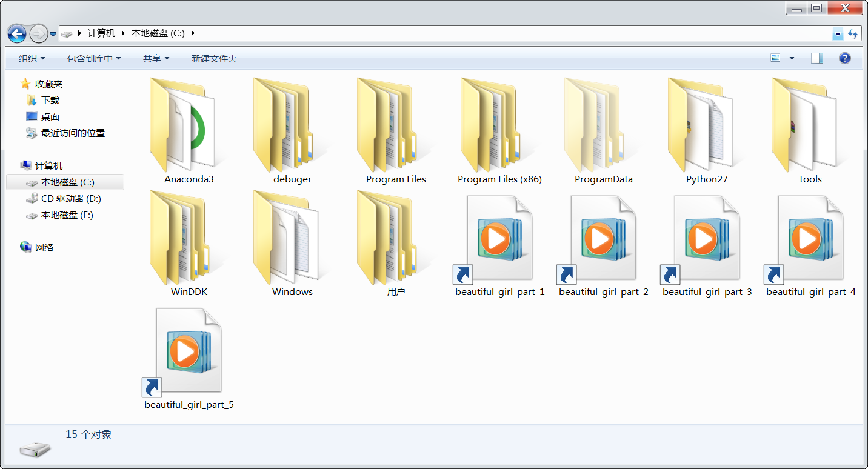The height and width of the screenshot is (469, 868).
Task: Select the beautiful_girl_part_2 shortcut icon
Action: pyautogui.click(x=597, y=239)
